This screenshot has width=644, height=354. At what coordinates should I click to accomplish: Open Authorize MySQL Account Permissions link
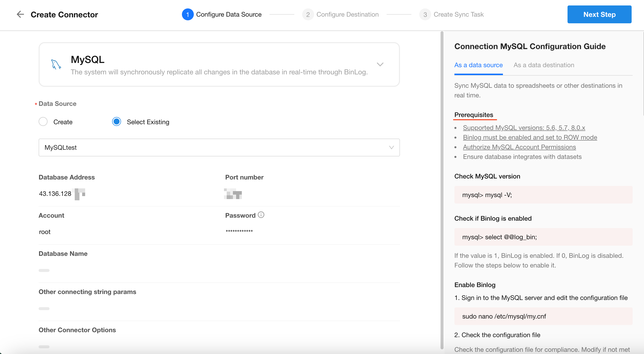point(519,147)
